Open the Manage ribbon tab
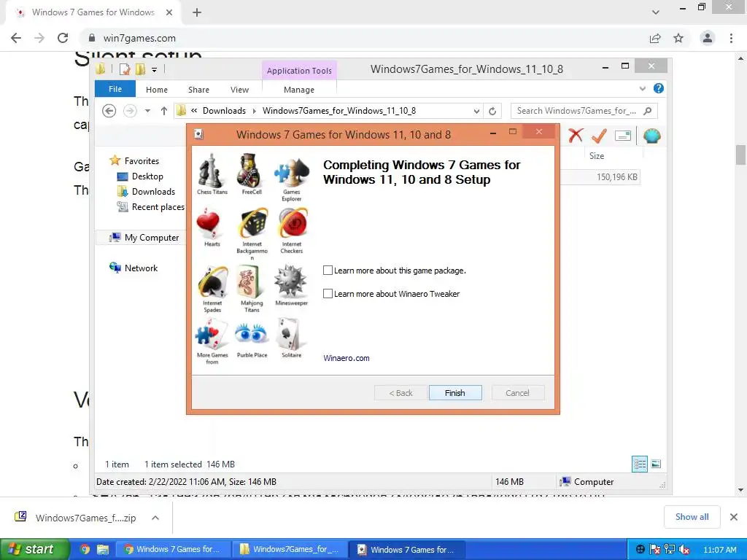The width and height of the screenshot is (747, 560). pyautogui.click(x=299, y=90)
